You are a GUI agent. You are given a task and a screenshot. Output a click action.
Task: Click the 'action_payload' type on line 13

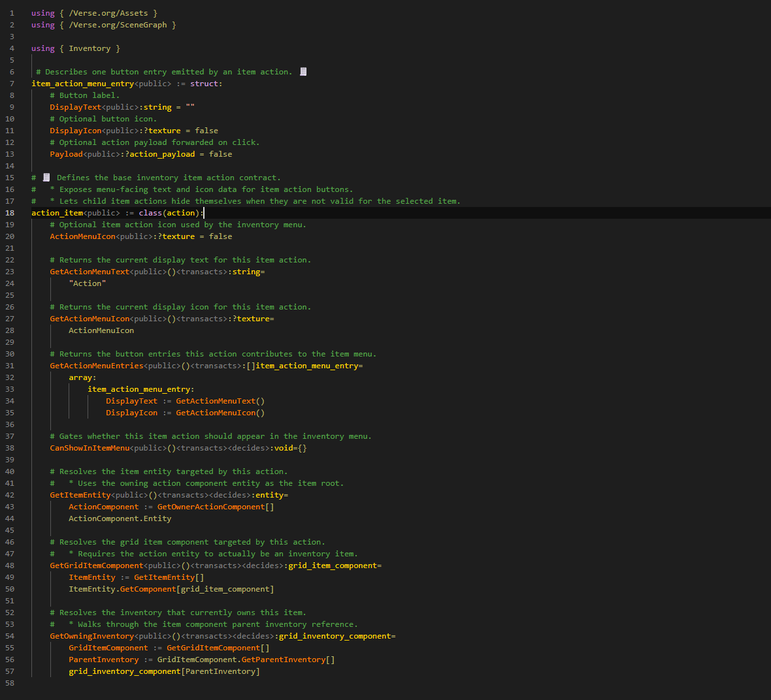tap(162, 154)
